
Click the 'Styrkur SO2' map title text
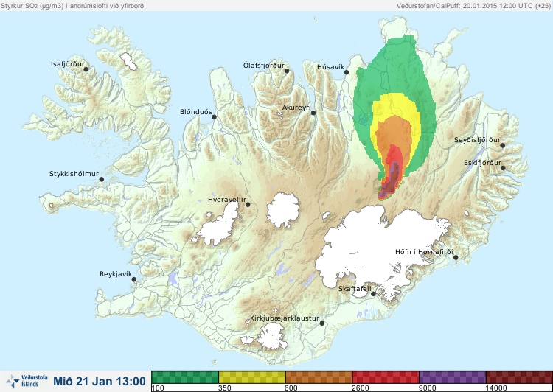[72, 5]
